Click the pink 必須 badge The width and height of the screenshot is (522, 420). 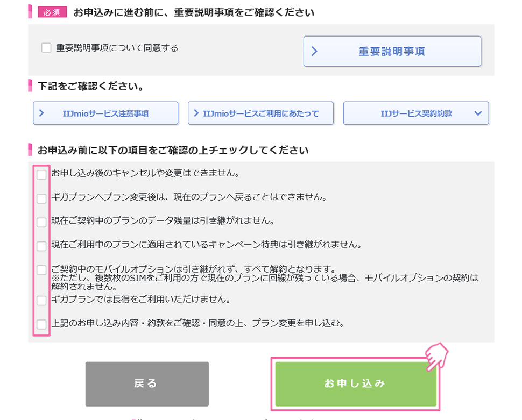pos(52,12)
